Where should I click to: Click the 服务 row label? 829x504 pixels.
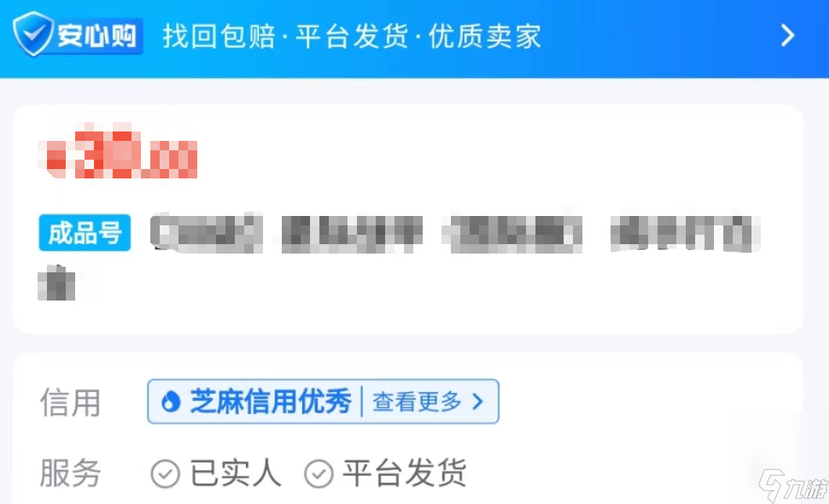pyautogui.click(x=70, y=473)
